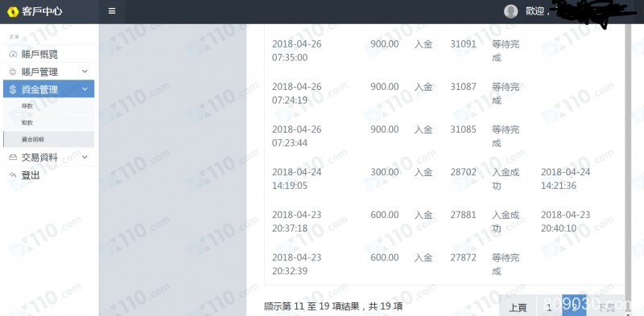Toggle the hamburger sidebar menu
This screenshot has width=644, height=316.
pyautogui.click(x=112, y=11)
